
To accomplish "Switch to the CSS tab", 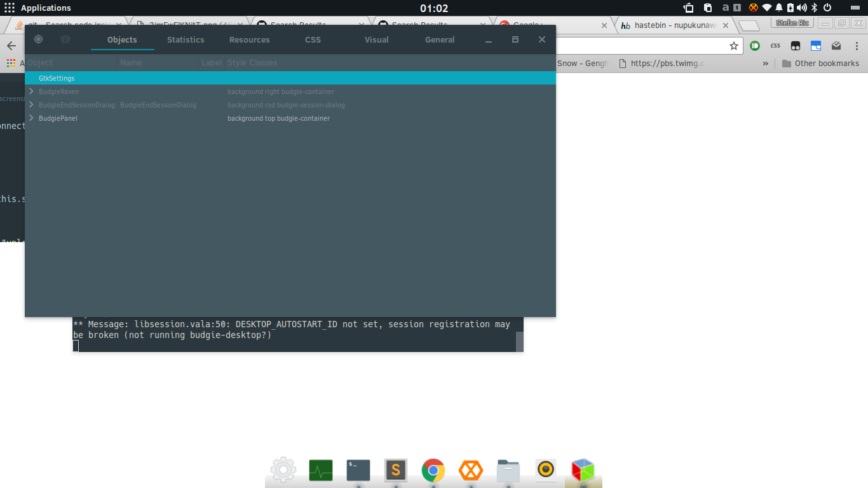I will pyautogui.click(x=313, y=39).
